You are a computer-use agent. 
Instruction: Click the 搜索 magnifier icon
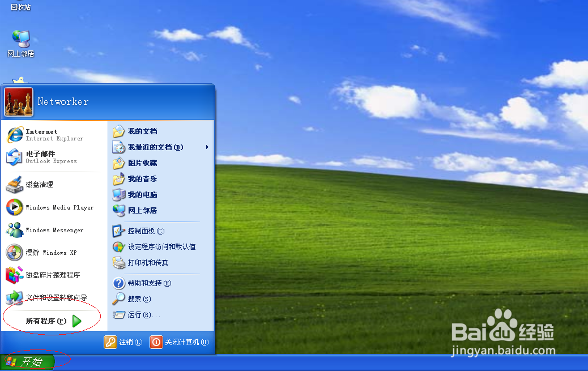point(118,298)
